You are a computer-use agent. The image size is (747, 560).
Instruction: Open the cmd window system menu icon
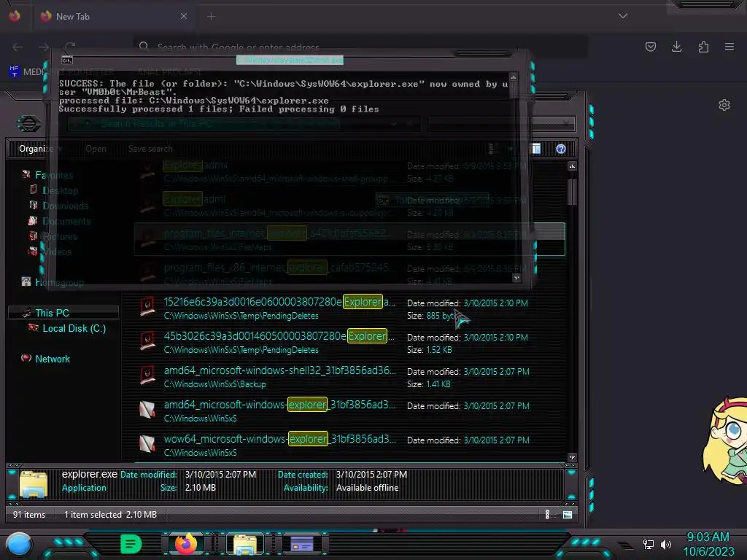click(x=66, y=60)
